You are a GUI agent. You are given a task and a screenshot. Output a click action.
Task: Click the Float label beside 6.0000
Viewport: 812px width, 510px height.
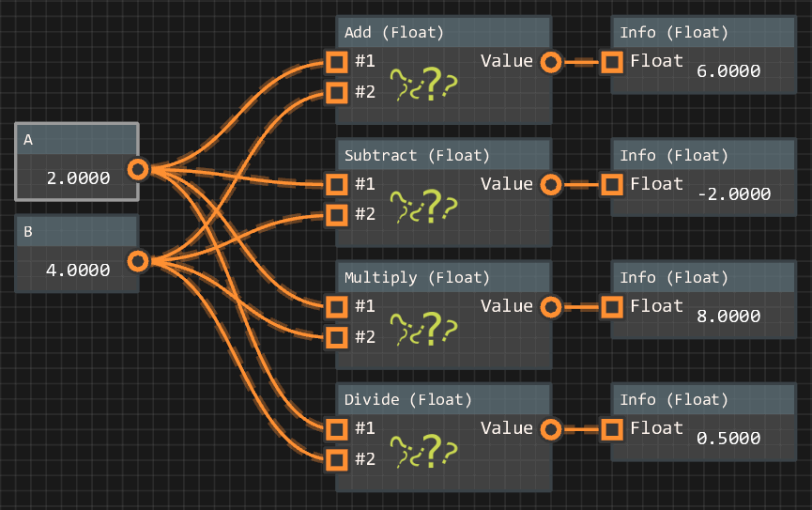coord(657,61)
